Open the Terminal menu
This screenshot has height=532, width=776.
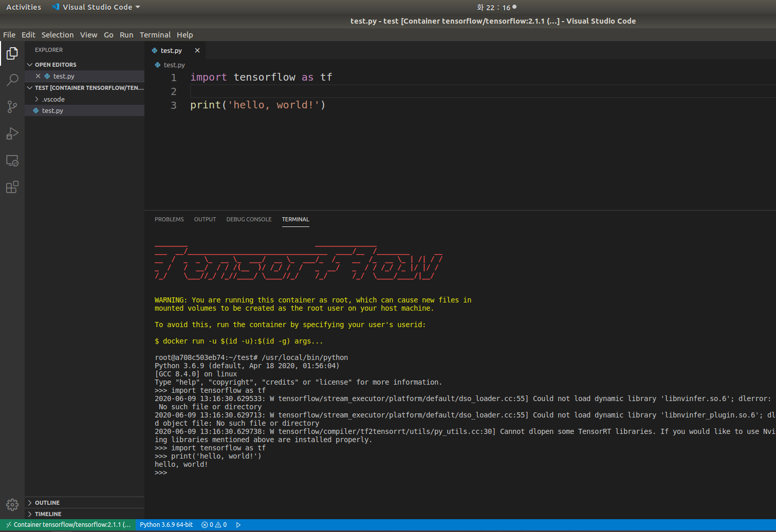click(x=155, y=35)
